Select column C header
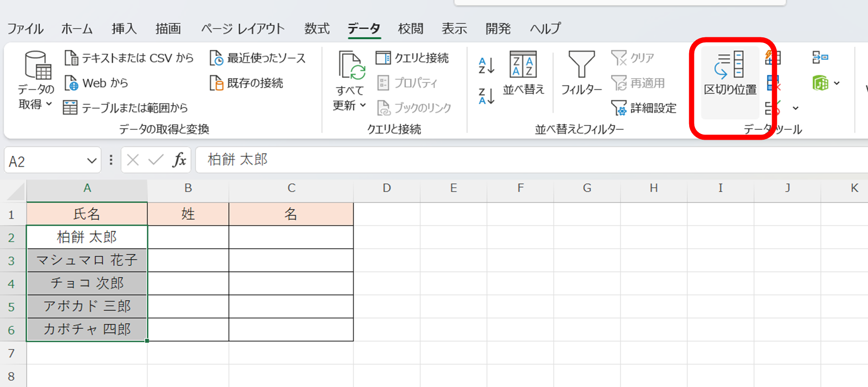Screen dimensions: 868x387 click(291, 188)
